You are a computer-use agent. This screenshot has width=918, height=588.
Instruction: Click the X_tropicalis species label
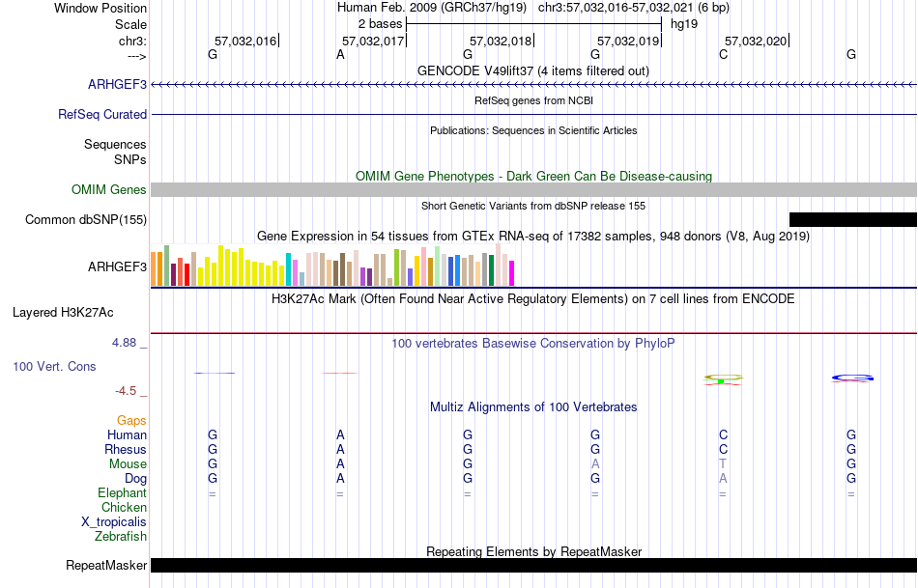114,522
